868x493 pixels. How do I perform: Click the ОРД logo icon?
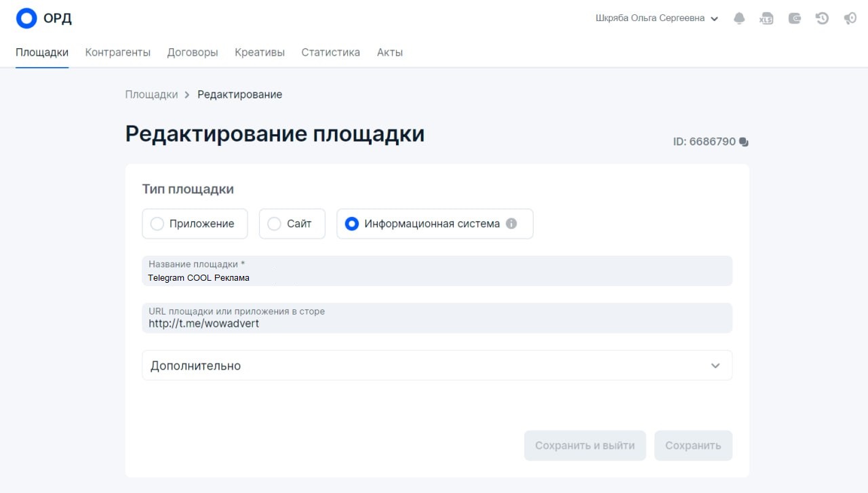26,18
